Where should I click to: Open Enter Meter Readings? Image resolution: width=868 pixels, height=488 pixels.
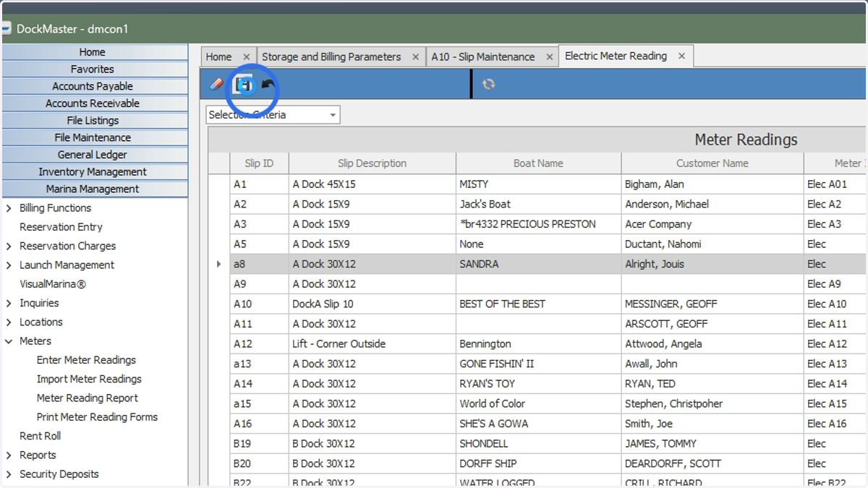click(86, 360)
